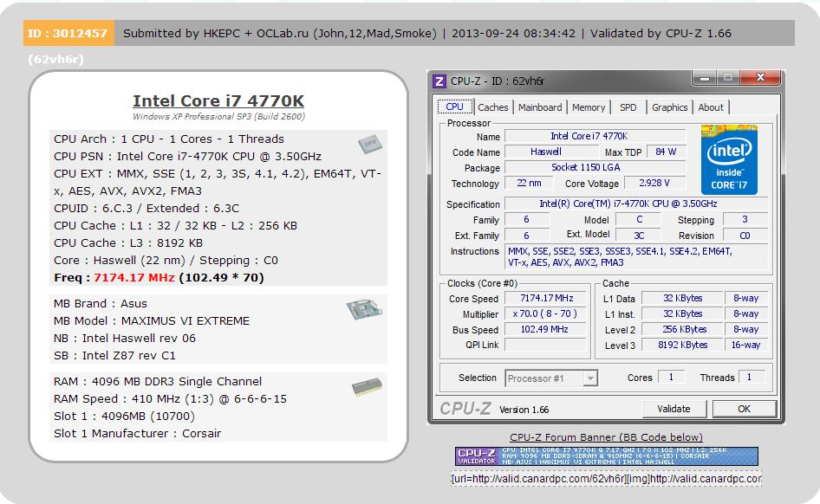Click the Level 3 8192 KBytes field
This screenshot has width=820, height=504.
point(682,345)
